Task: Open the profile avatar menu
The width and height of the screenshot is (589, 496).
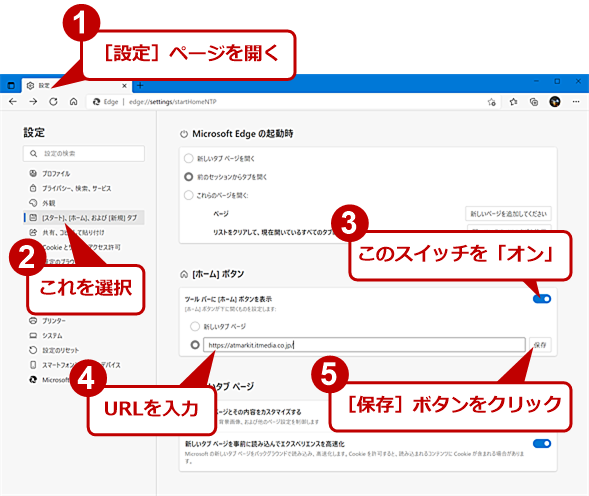Action: (x=555, y=101)
